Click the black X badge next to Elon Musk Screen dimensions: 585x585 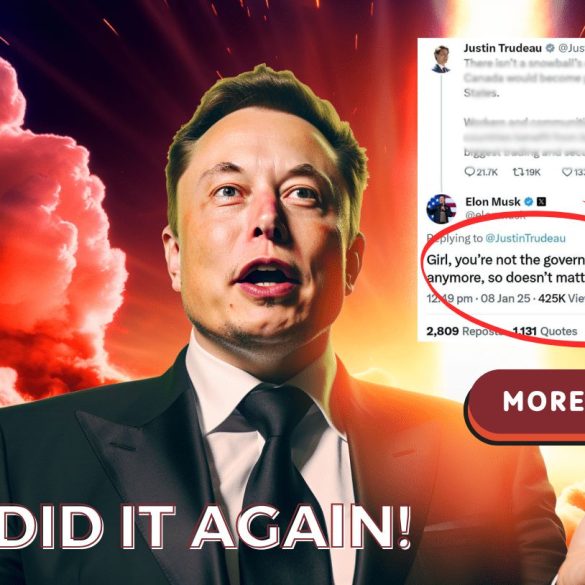click(541, 202)
